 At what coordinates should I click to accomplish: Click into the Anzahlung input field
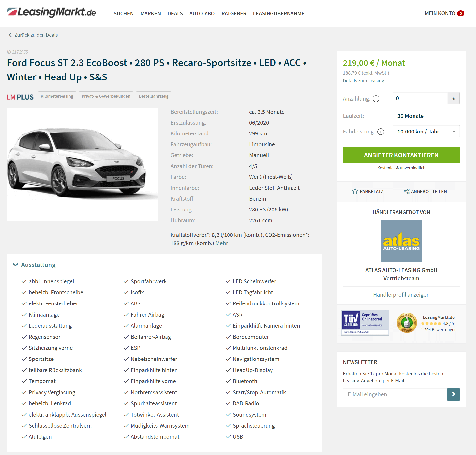(x=420, y=98)
